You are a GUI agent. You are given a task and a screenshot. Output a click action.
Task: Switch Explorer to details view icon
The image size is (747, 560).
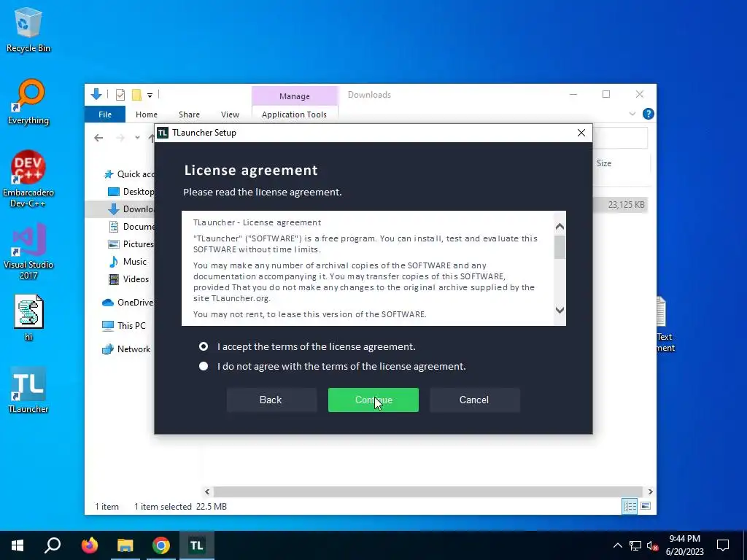coord(630,506)
